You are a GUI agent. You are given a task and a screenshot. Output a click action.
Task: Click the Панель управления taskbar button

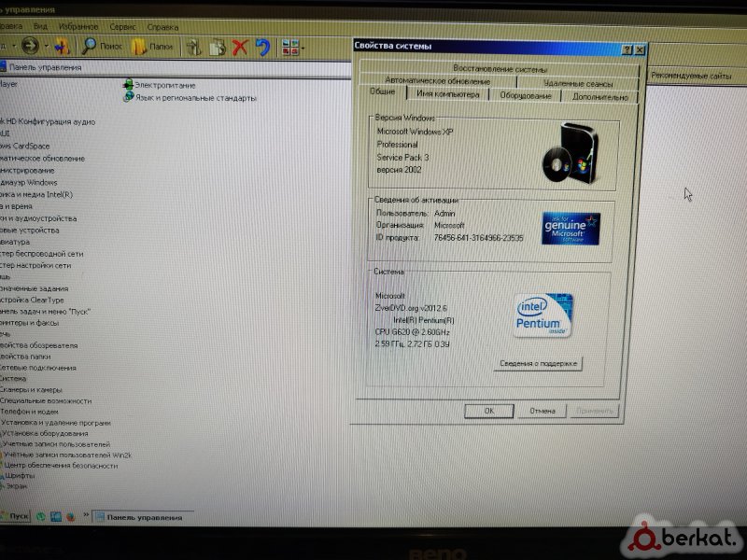pos(143,517)
